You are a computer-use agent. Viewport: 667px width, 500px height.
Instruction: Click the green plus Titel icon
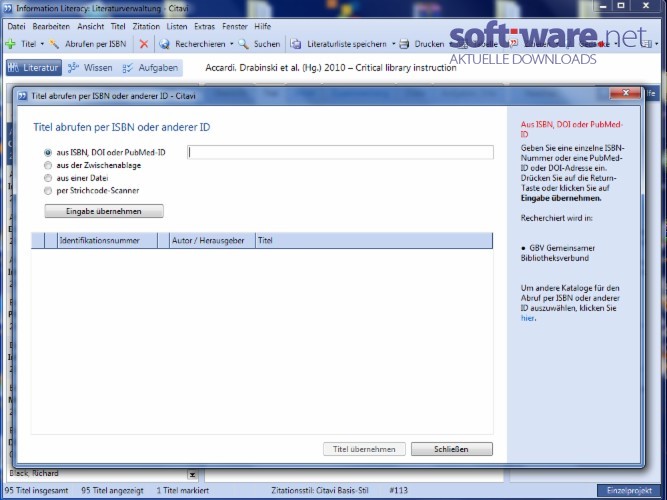10,44
